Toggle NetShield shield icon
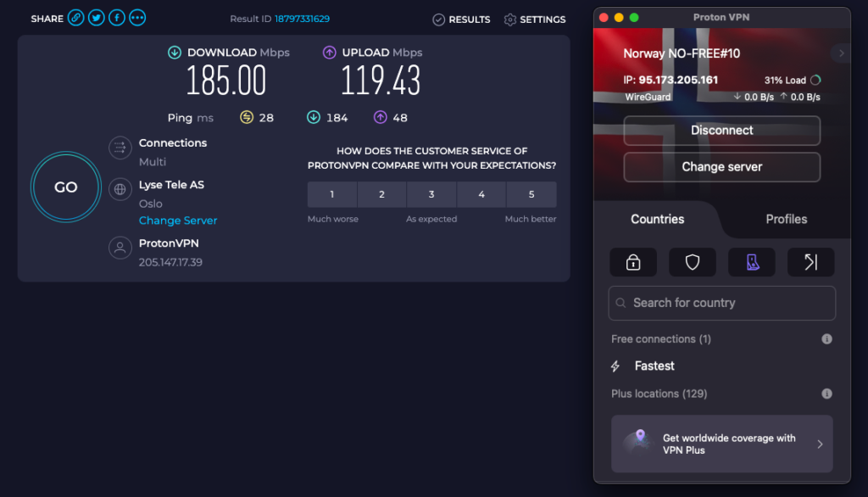The height and width of the screenshot is (497, 868). pos(693,262)
